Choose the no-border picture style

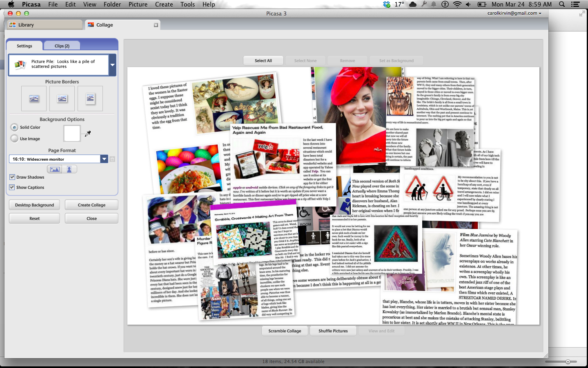point(34,99)
